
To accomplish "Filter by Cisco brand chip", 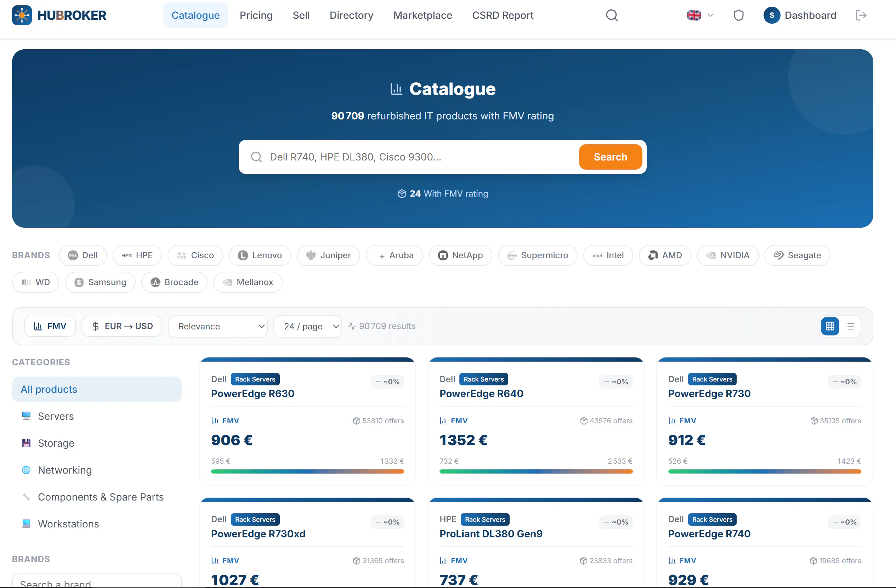I will tap(195, 256).
